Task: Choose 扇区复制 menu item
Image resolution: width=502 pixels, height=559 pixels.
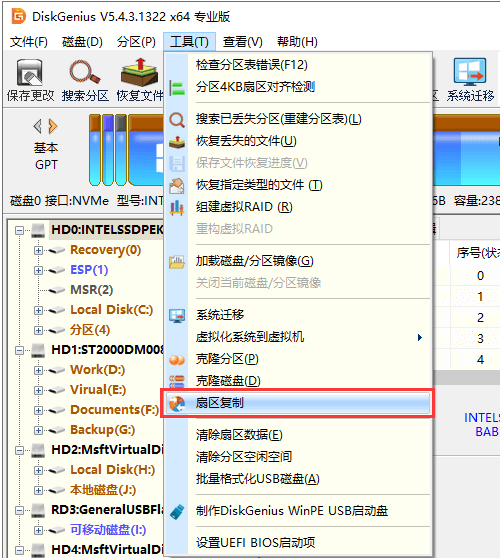Action: coord(298,403)
